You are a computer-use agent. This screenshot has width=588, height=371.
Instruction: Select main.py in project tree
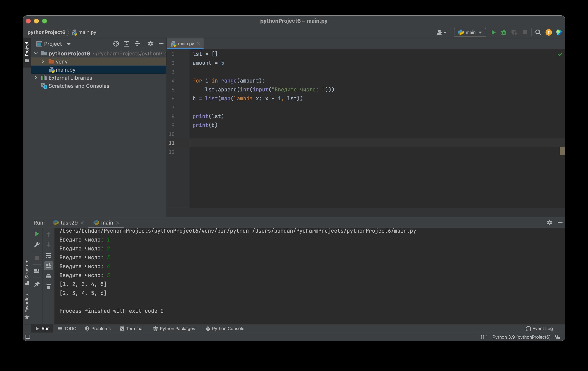coord(65,70)
